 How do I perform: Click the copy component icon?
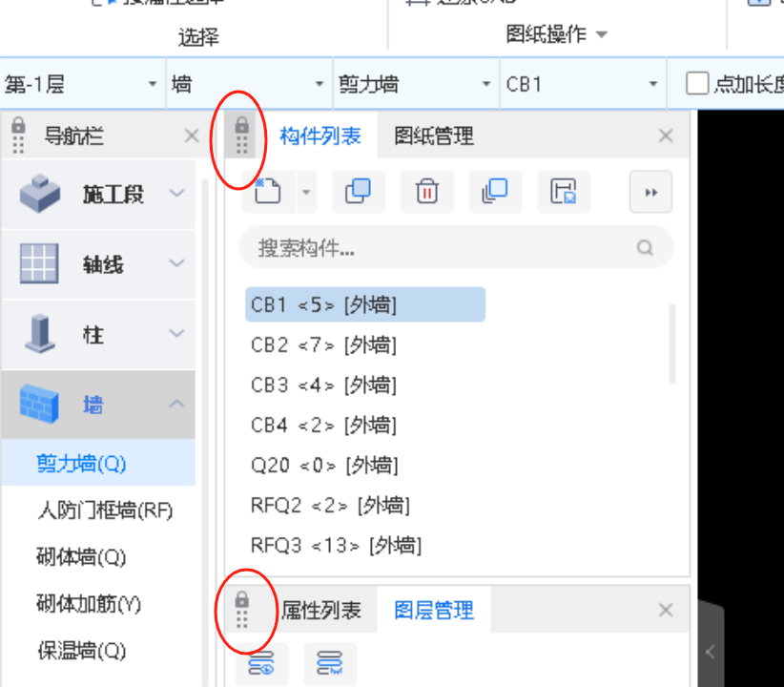(x=359, y=192)
